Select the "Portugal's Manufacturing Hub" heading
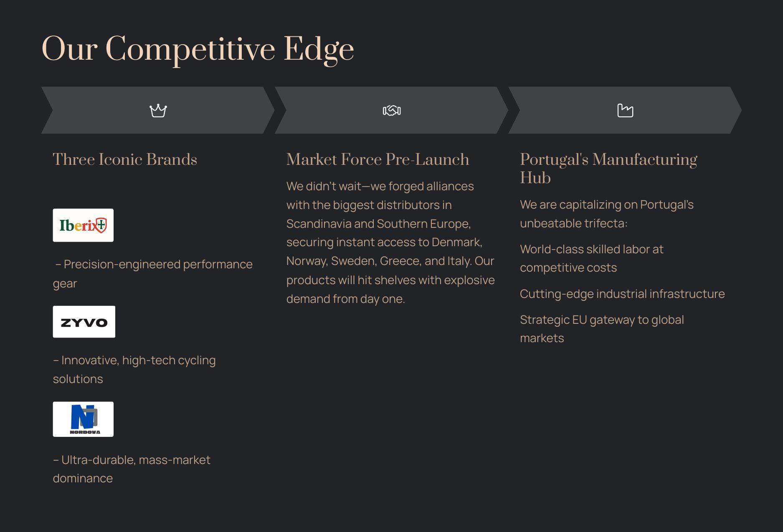 click(608, 169)
